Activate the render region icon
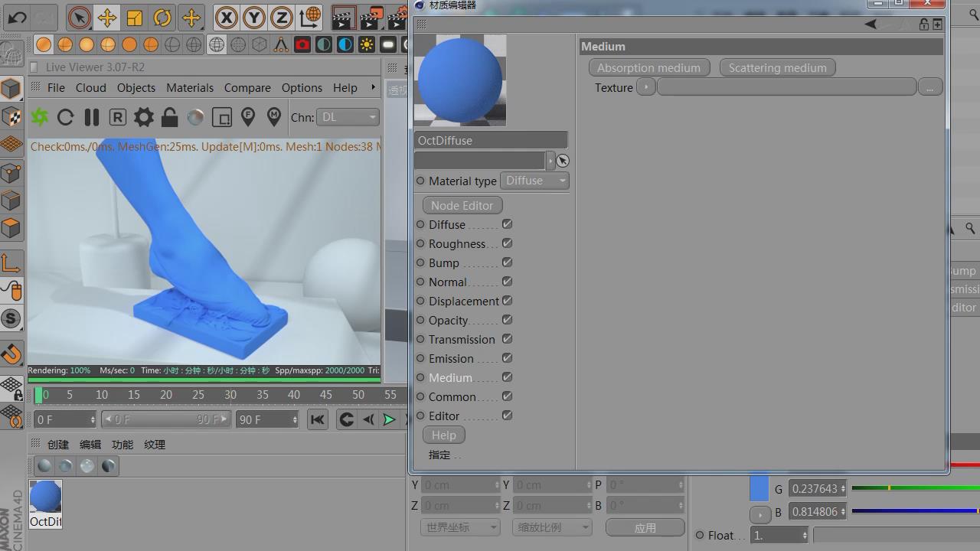This screenshot has width=980, height=551. [221, 117]
